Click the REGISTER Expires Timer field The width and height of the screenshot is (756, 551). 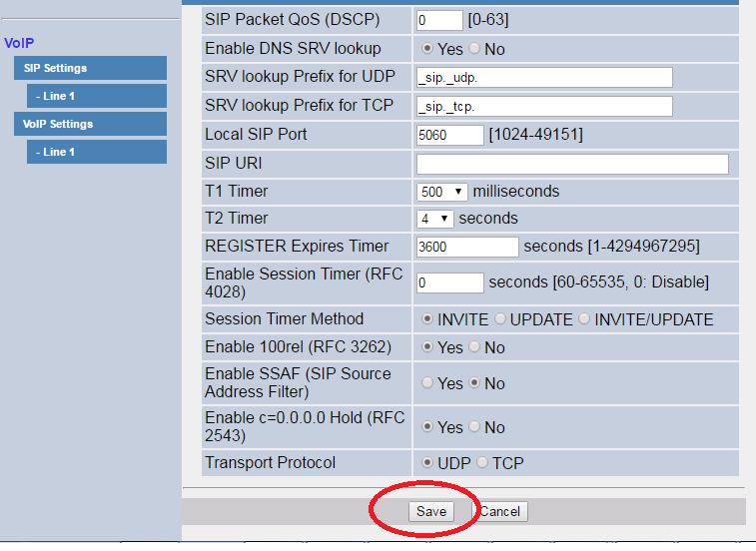pyautogui.click(x=467, y=247)
